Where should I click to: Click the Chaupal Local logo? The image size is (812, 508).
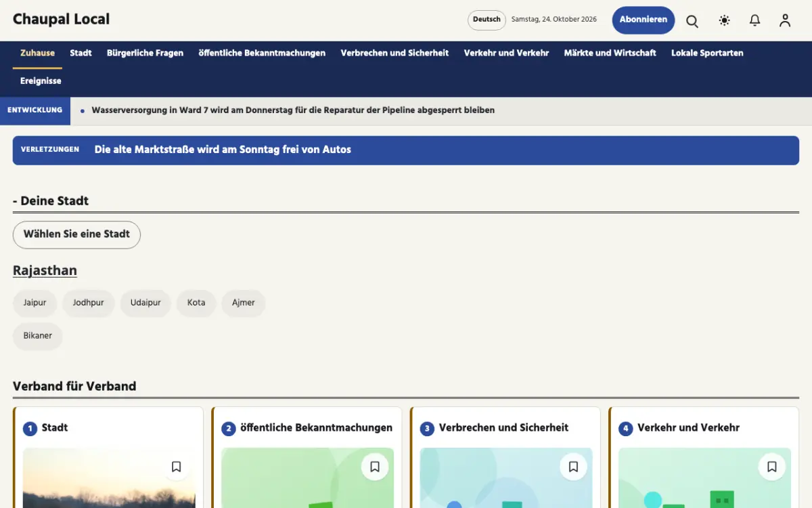click(x=61, y=20)
